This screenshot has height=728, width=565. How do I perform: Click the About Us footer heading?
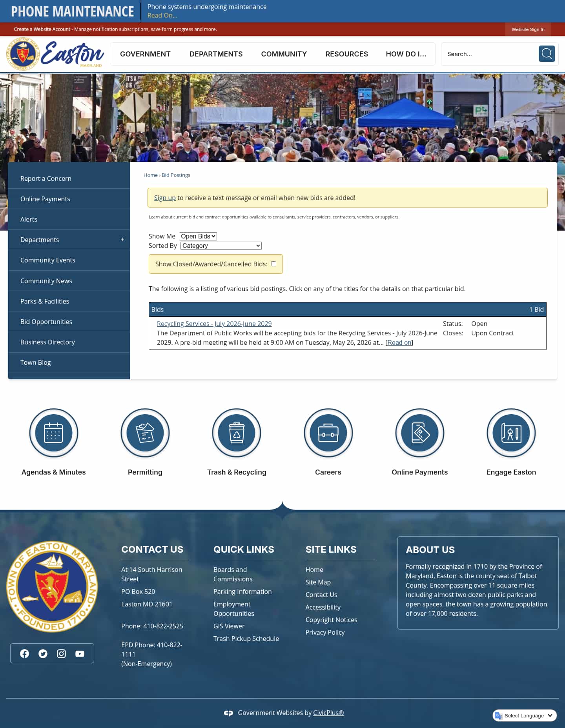[430, 550]
